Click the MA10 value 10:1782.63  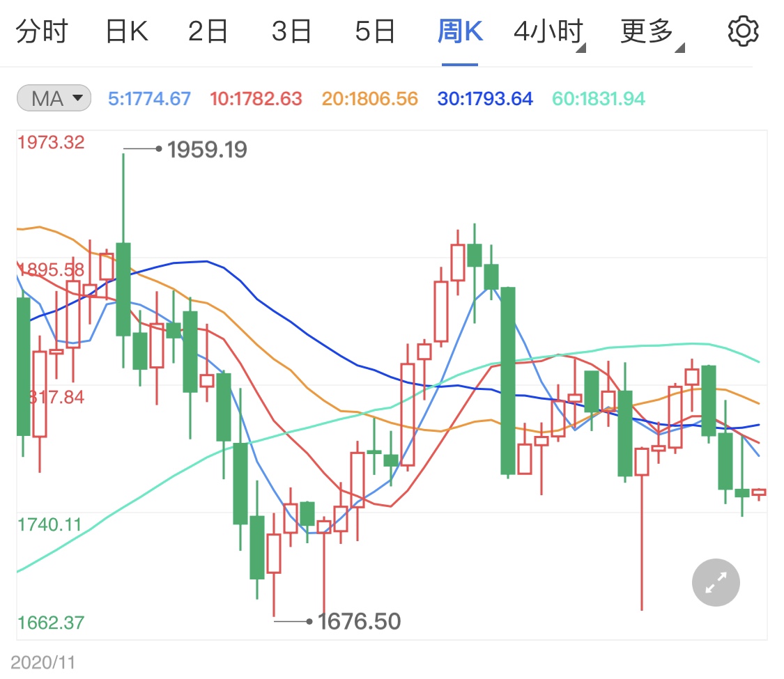[256, 98]
